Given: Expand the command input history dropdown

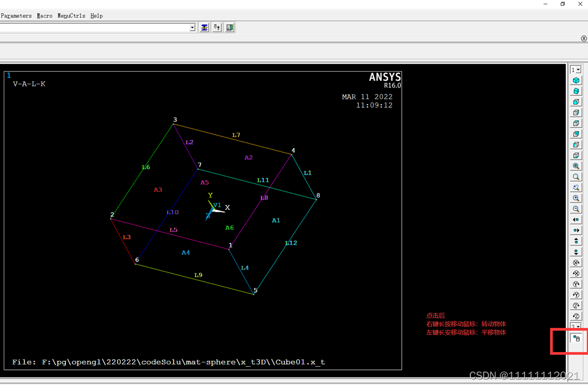Looking at the screenshot, I should [x=193, y=27].
